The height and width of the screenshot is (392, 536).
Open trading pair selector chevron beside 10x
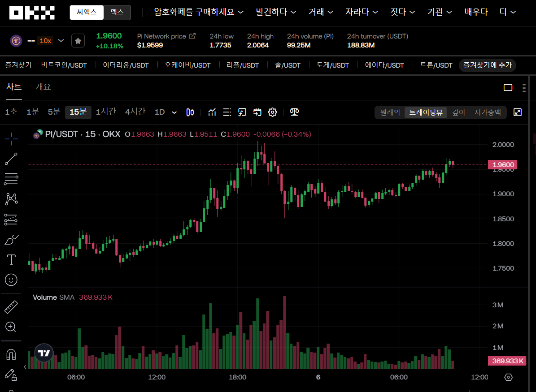(61, 41)
